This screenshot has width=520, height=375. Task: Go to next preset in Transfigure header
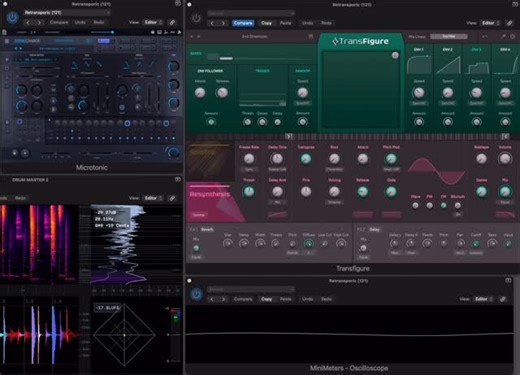point(223,23)
